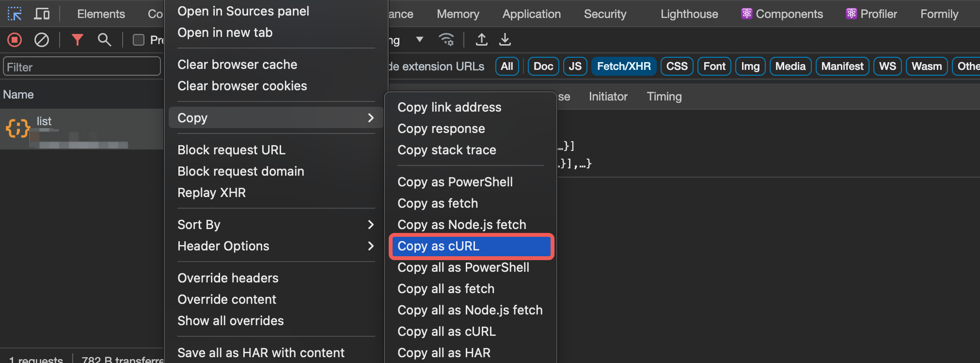Filter requests by WS type
Image resolution: width=980 pixels, height=363 pixels.
pyautogui.click(x=887, y=66)
